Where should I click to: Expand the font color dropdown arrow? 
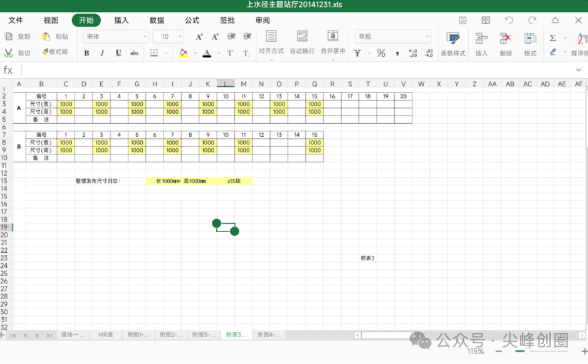(x=219, y=53)
